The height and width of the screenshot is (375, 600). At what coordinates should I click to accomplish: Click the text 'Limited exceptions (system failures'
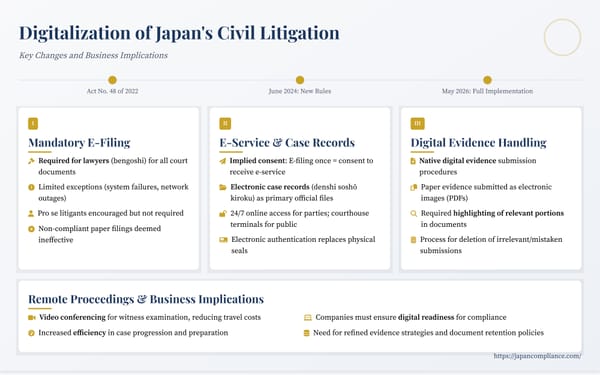(98, 187)
